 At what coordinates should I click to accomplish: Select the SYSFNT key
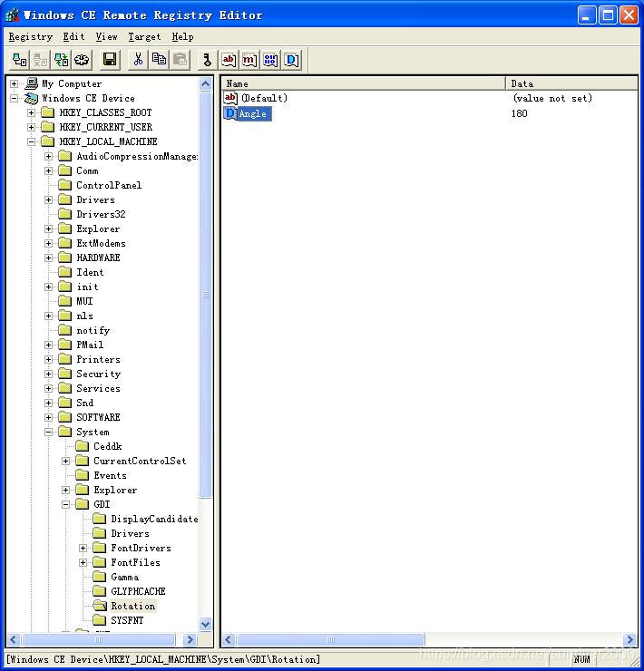tap(127, 620)
